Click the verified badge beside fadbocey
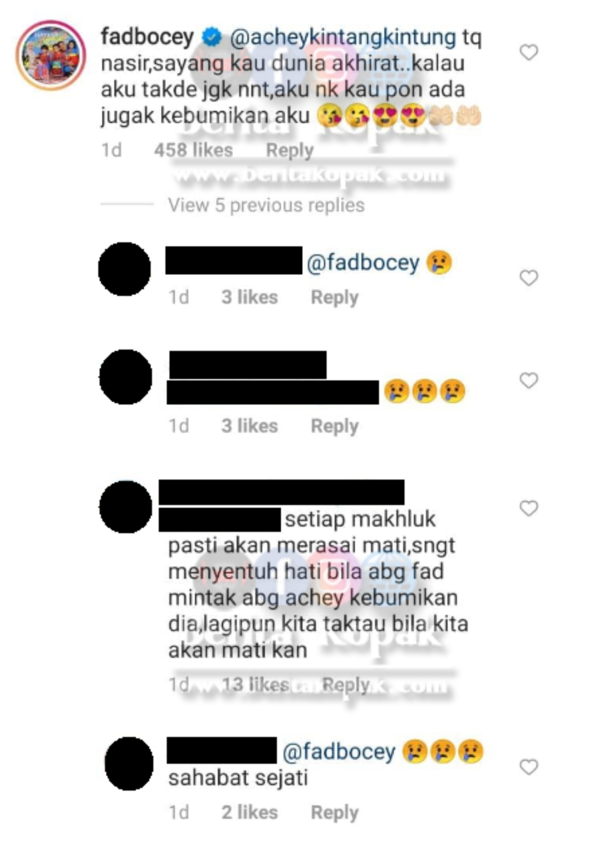Screen dimensions: 589x868 click(211, 37)
